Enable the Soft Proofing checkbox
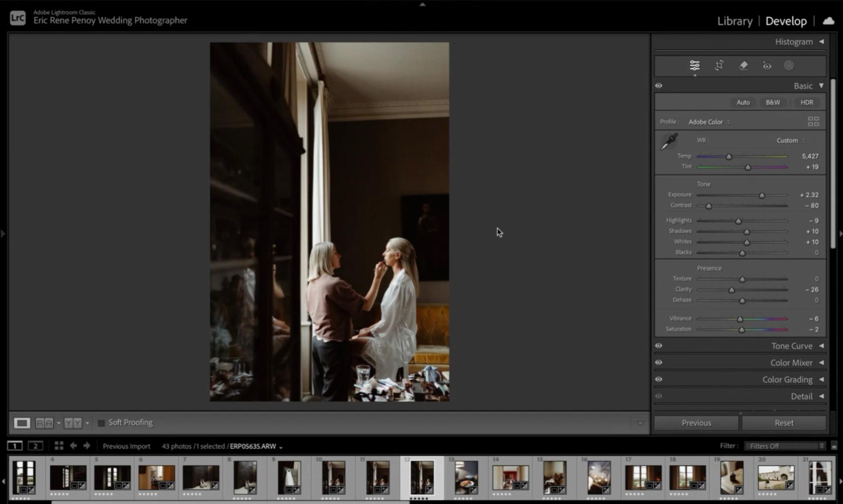 pyautogui.click(x=101, y=423)
